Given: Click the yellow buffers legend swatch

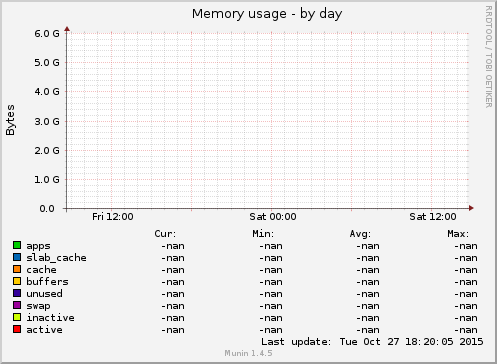Looking at the screenshot, I should [x=17, y=281].
